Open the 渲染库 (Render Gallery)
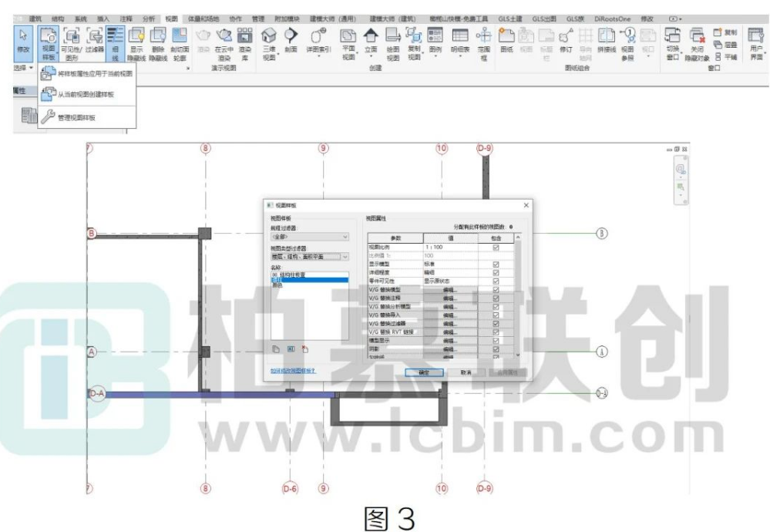 [x=244, y=43]
